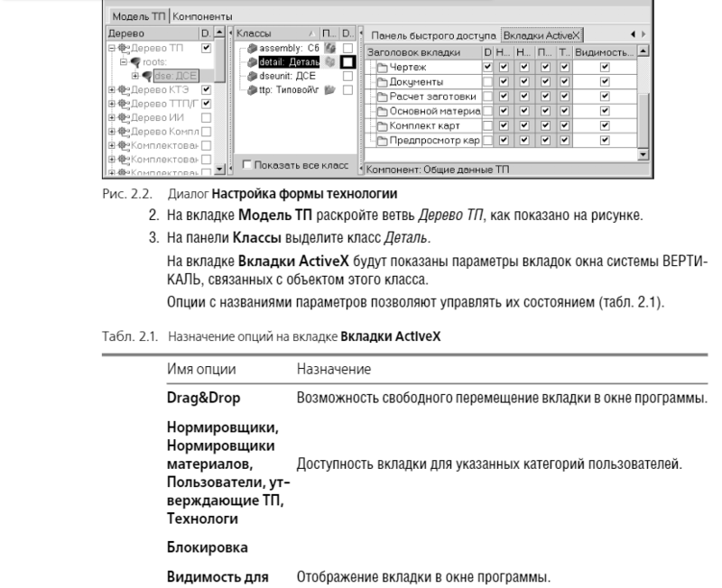Select the dseunit: ДСЕ class row text
Image resolution: width=722 pixels, height=588 pixels.
287,76
